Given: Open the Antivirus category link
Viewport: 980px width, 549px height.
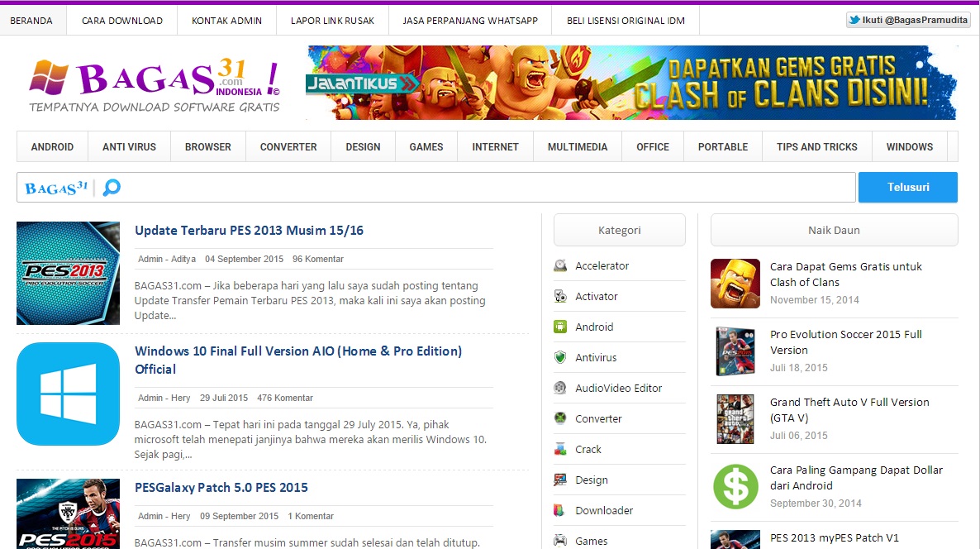Looking at the screenshot, I should click(x=596, y=358).
